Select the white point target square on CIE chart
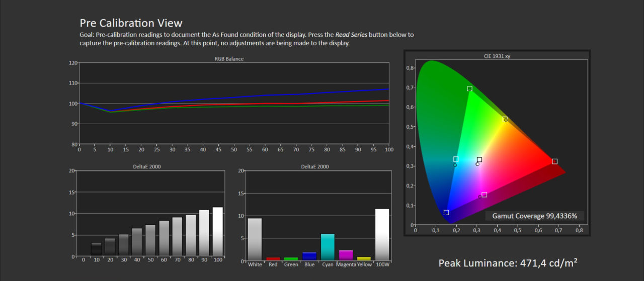Viewport: 644px width, 281px height. click(x=479, y=160)
